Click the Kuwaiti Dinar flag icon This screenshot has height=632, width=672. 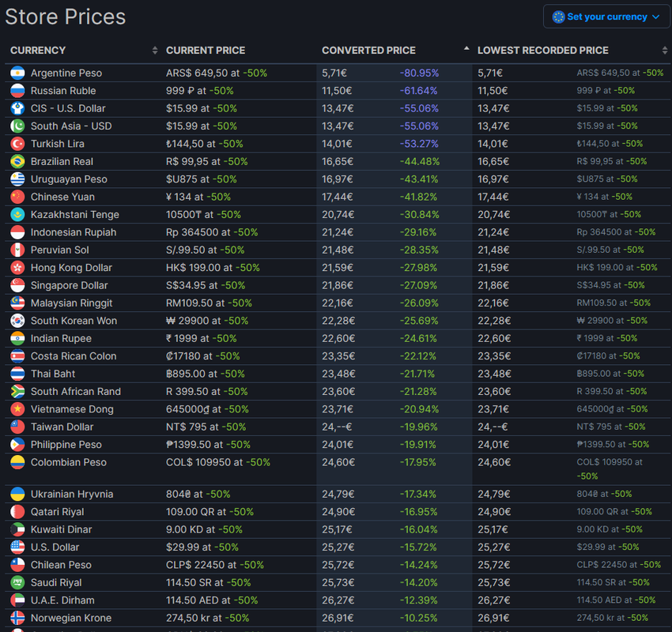pos(17,529)
